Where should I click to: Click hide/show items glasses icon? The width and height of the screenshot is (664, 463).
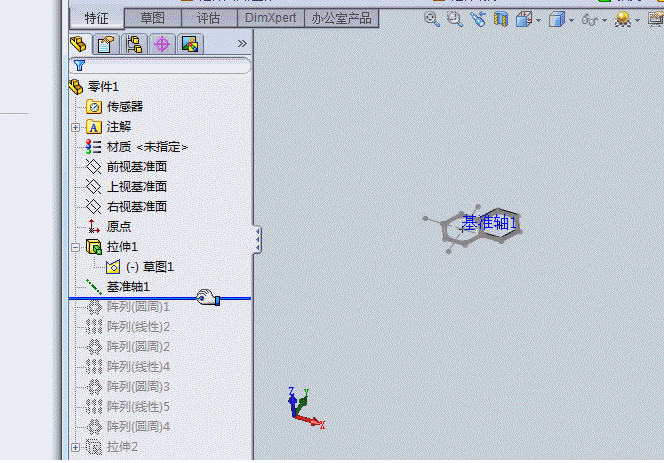pyautogui.click(x=590, y=19)
